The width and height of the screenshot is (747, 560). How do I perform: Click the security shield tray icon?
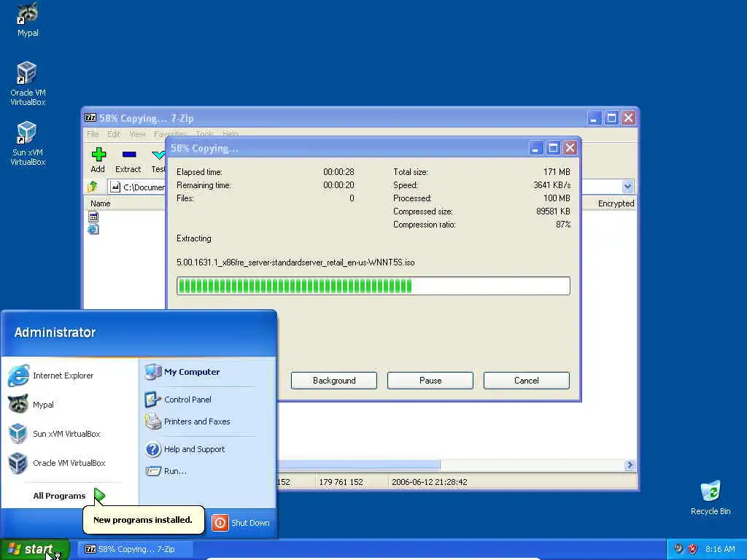point(693,549)
